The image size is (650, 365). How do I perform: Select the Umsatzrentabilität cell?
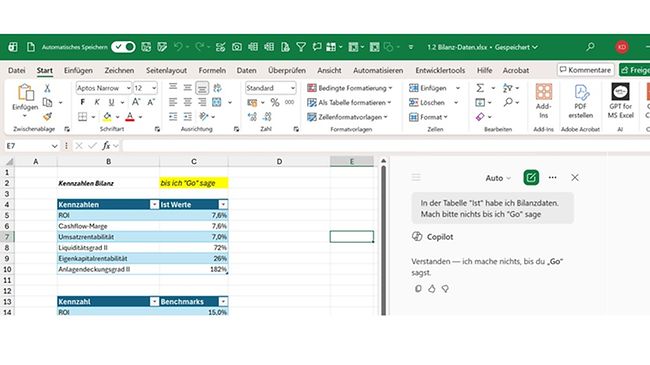[108, 237]
